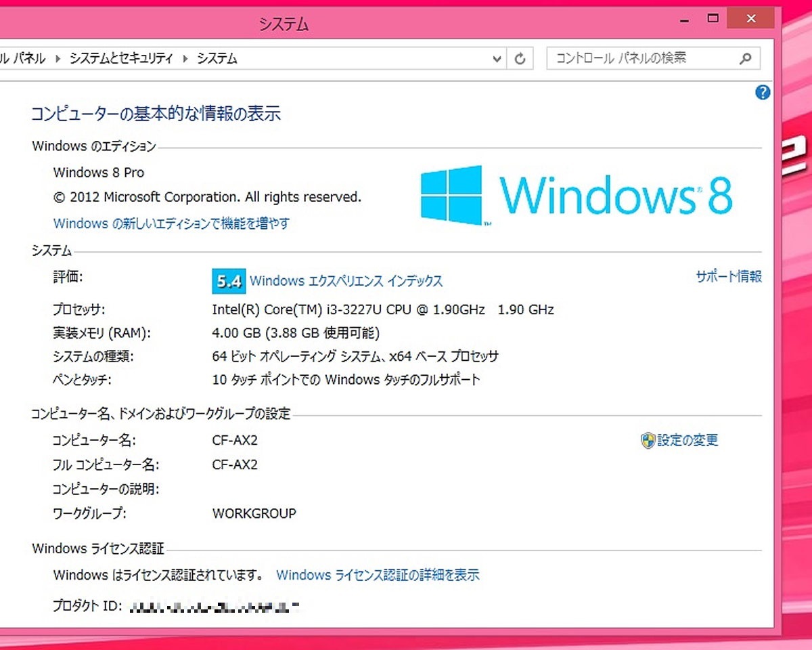The image size is (812, 650).
Task: Refresh the address bar with the reload icon
Action: [x=520, y=59]
